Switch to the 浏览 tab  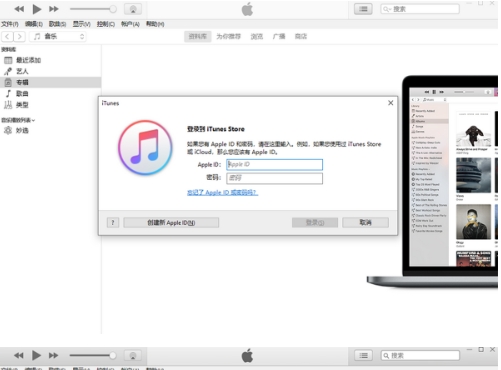257,36
